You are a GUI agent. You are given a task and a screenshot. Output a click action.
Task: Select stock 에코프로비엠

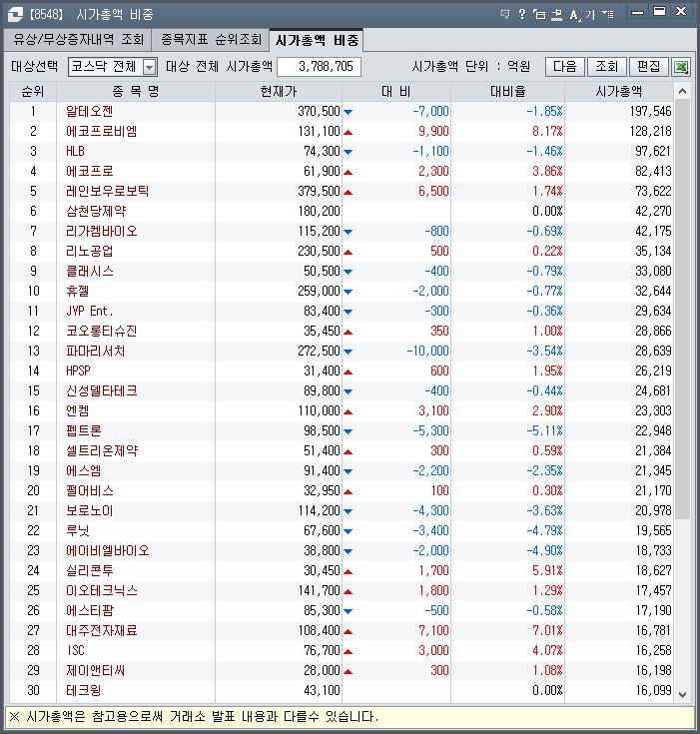[x=101, y=131]
